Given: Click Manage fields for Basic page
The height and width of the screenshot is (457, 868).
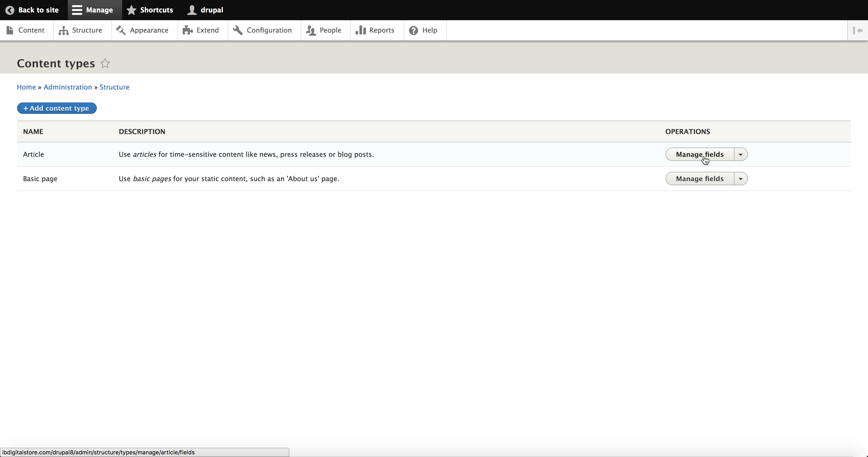Looking at the screenshot, I should 700,179.
